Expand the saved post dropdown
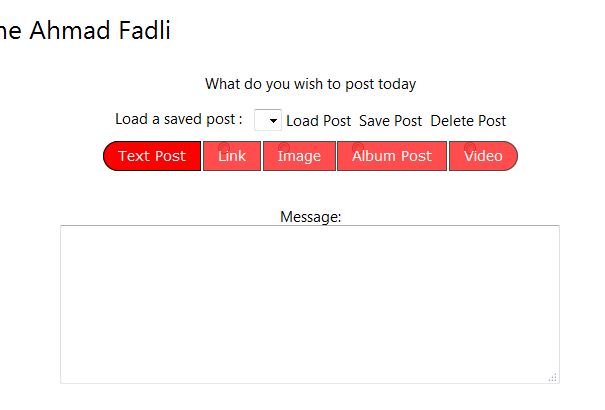 [268, 121]
